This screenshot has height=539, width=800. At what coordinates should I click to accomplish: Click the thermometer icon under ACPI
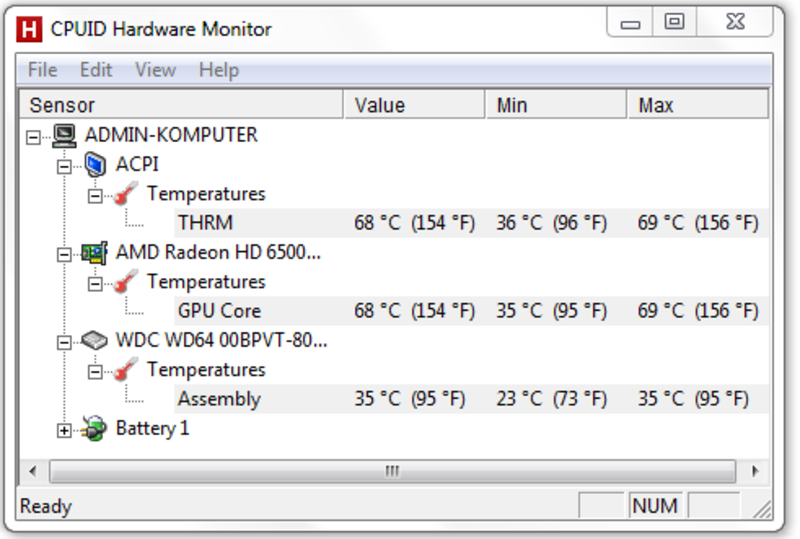click(126, 193)
